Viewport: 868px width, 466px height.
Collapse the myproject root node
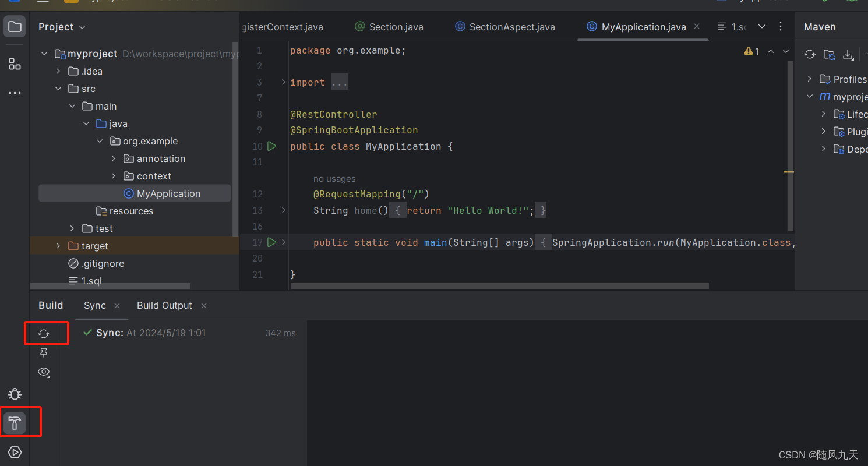tap(44, 54)
